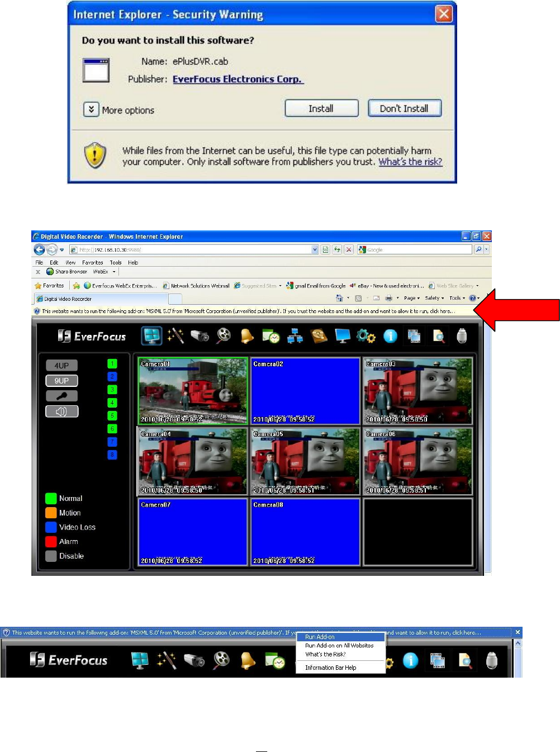Open address bar URL dropdown arrow
The width and height of the screenshot is (560, 752).
point(315,249)
